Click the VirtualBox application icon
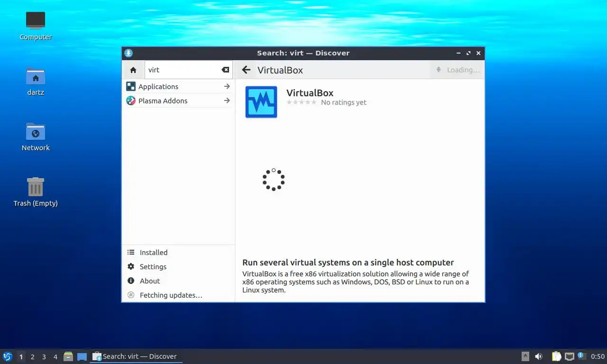The height and width of the screenshot is (364, 607). (261, 102)
